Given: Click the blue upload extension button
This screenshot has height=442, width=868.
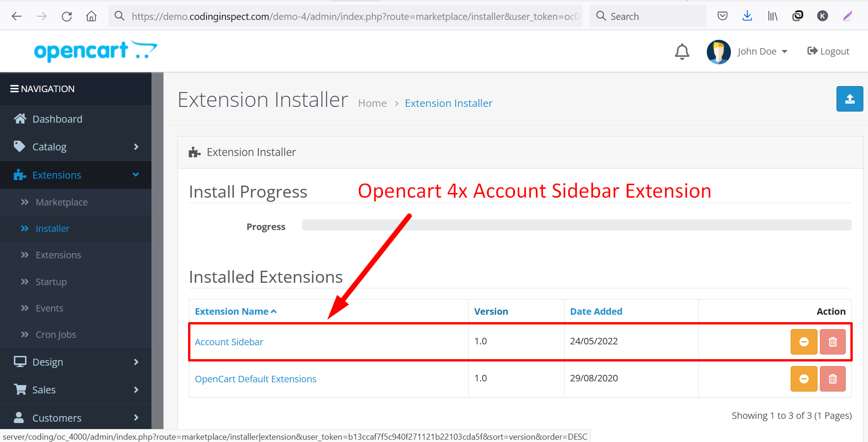Looking at the screenshot, I should point(849,99).
